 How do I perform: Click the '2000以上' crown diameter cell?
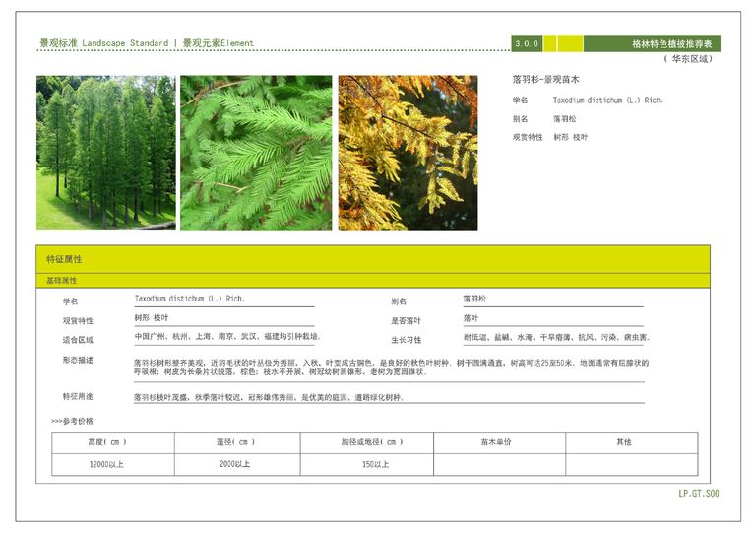pyautogui.click(x=237, y=465)
